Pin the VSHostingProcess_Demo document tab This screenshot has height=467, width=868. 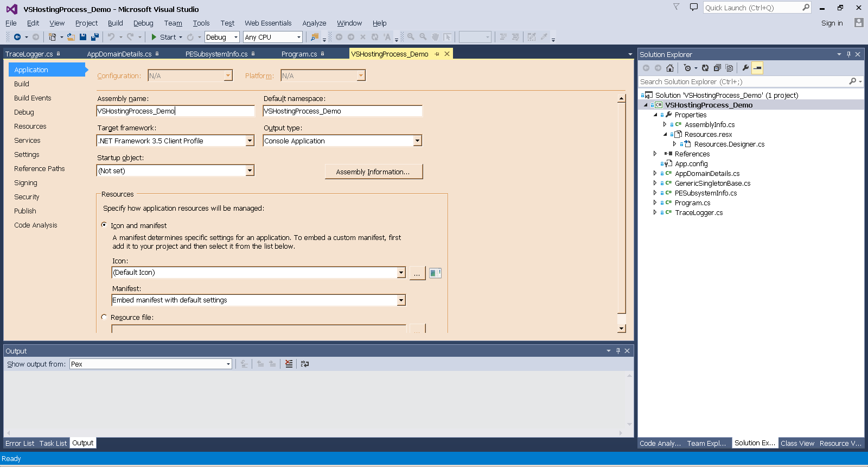[437, 54]
